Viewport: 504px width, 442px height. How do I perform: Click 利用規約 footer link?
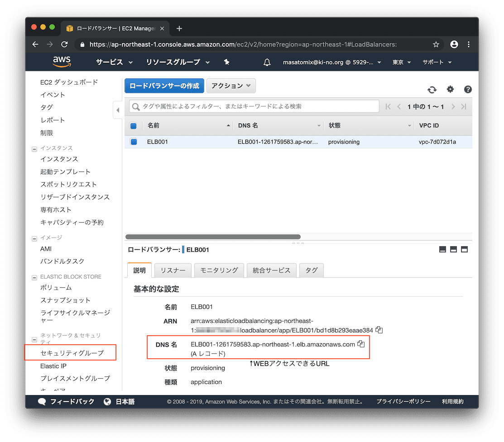pos(452,402)
